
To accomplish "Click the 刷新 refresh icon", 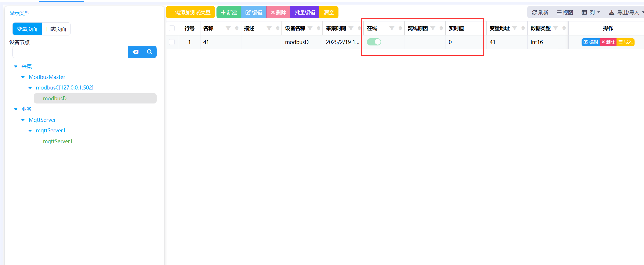I will [535, 12].
